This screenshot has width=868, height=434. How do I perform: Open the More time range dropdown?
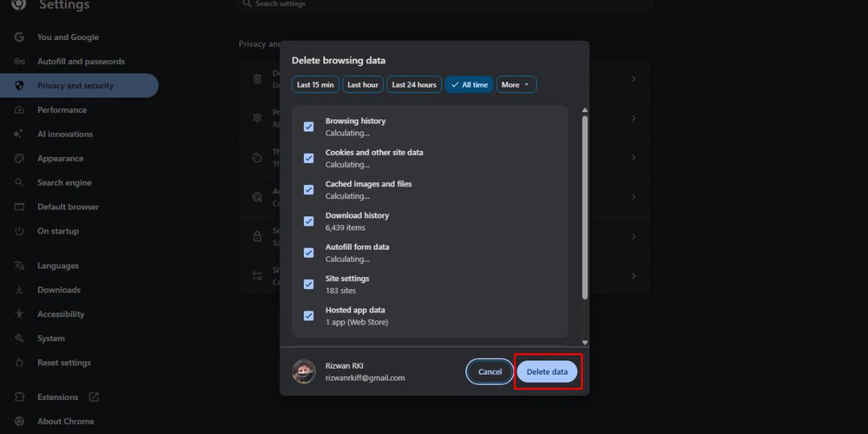coord(516,84)
